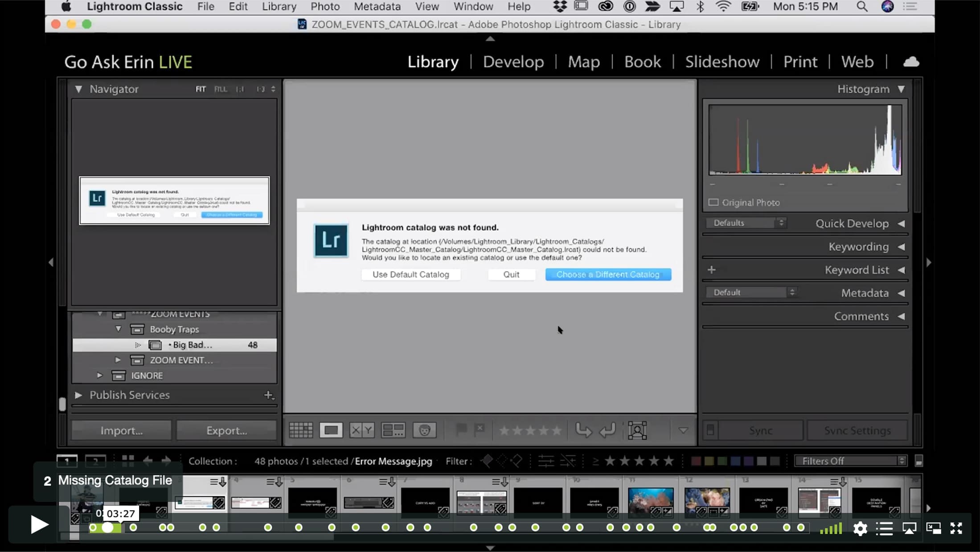Switch to the Develop module
The width and height of the screenshot is (980, 552).
[513, 62]
